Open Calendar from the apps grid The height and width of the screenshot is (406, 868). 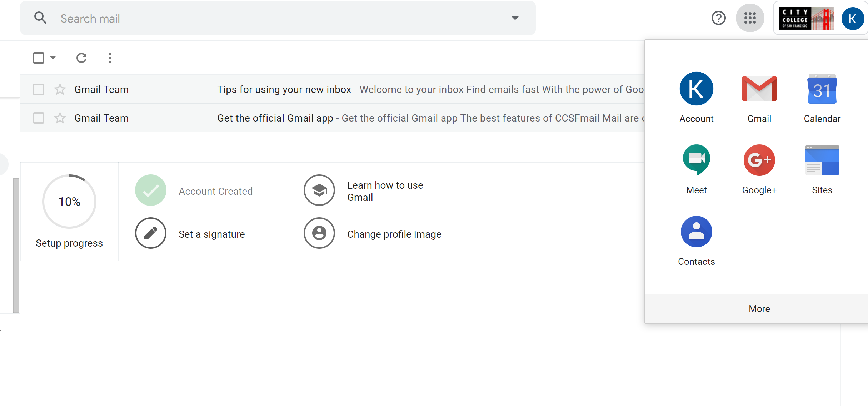click(x=822, y=89)
